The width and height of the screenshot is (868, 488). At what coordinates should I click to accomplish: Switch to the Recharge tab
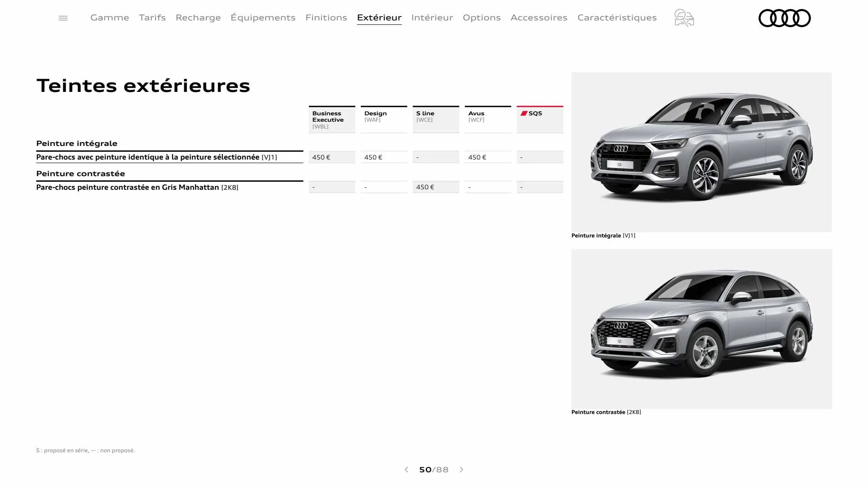[x=198, y=17]
